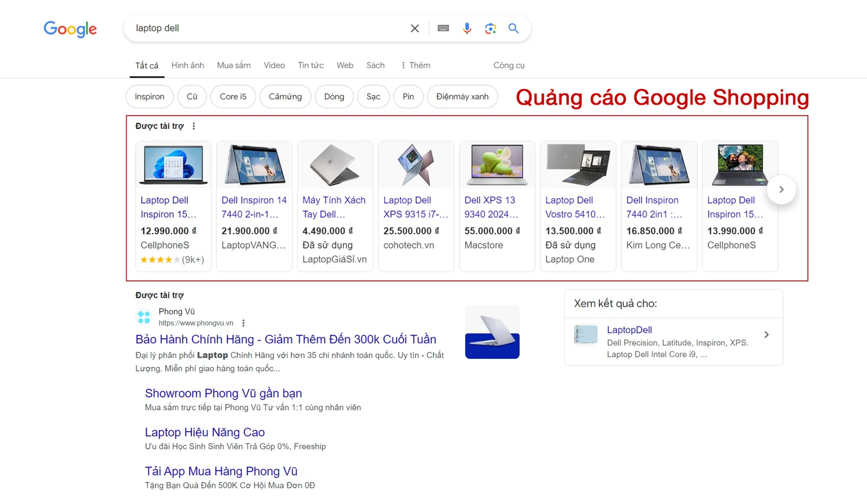Switch to Hình ảnh tab
This screenshot has height=504, width=867.
coord(188,65)
